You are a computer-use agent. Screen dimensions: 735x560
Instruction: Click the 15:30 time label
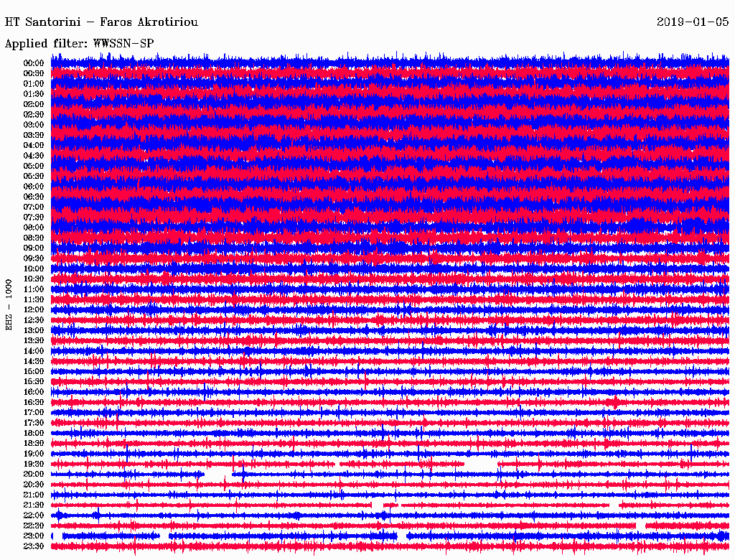tap(33, 382)
